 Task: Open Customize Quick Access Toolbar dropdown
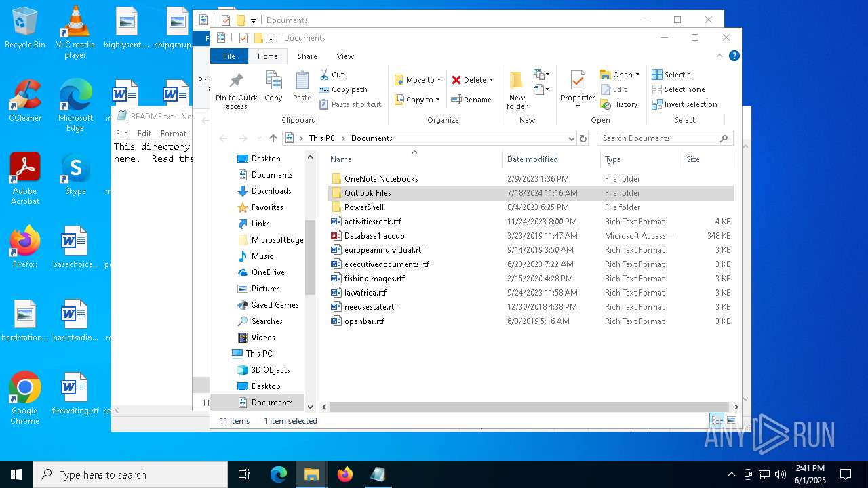271,38
